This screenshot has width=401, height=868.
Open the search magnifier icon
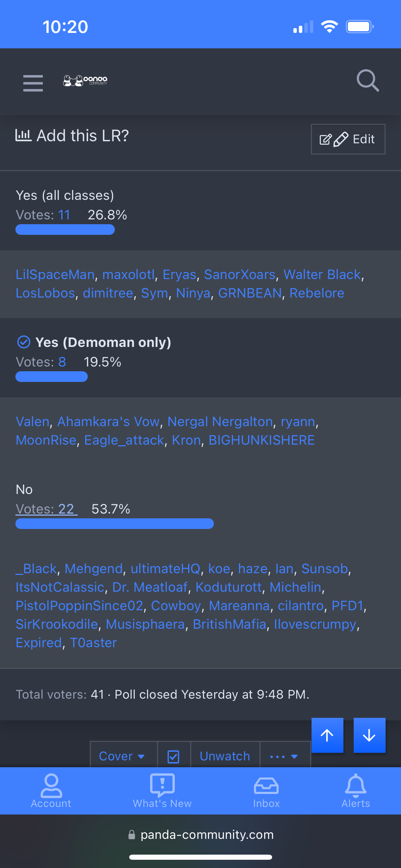367,81
